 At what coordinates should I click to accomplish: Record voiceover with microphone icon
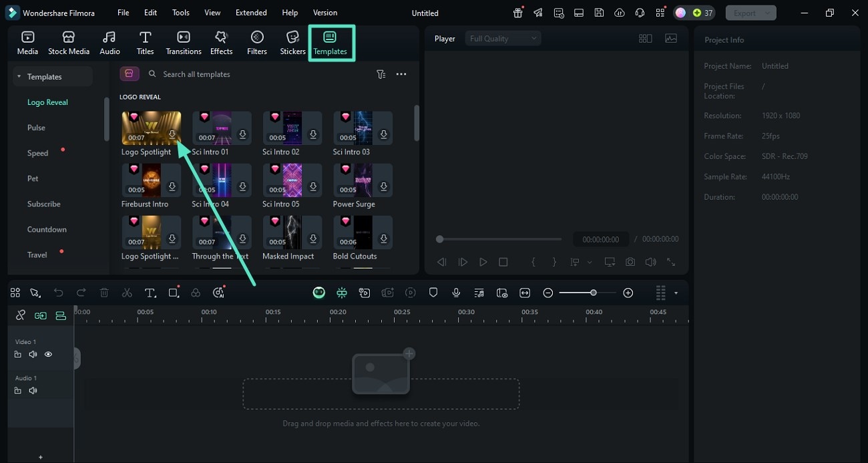click(x=456, y=293)
